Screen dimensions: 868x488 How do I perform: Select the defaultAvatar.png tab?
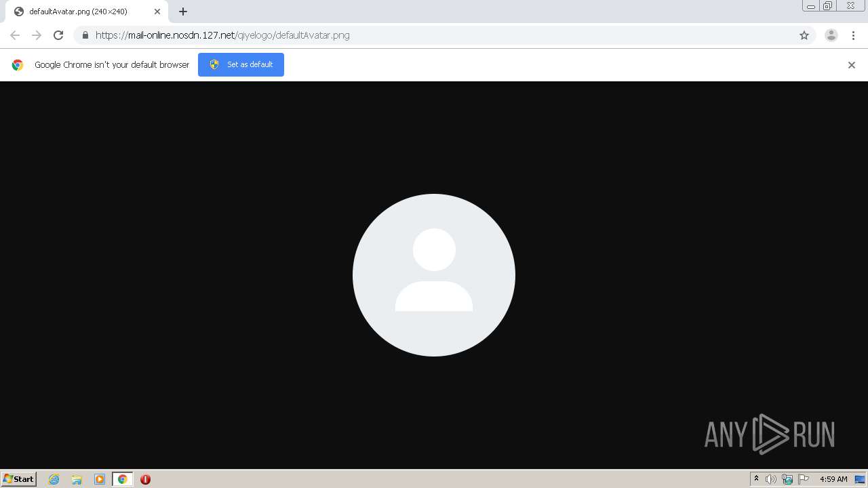pyautogui.click(x=86, y=12)
